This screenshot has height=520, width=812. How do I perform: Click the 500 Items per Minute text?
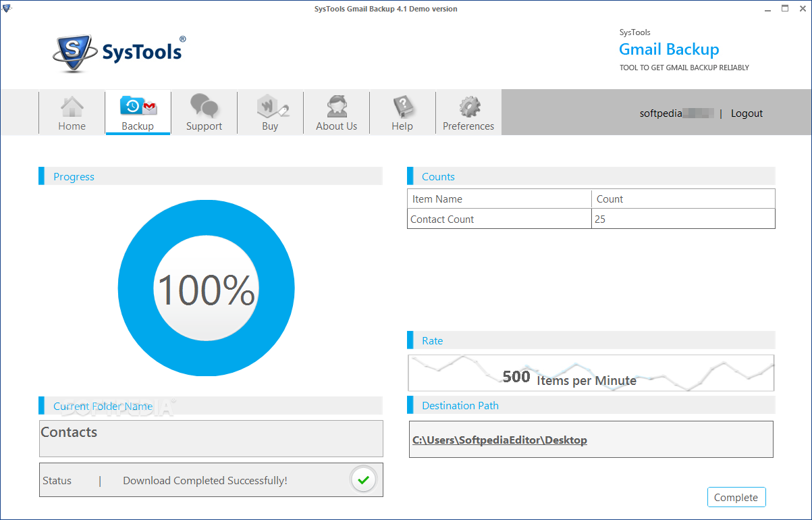(x=569, y=378)
